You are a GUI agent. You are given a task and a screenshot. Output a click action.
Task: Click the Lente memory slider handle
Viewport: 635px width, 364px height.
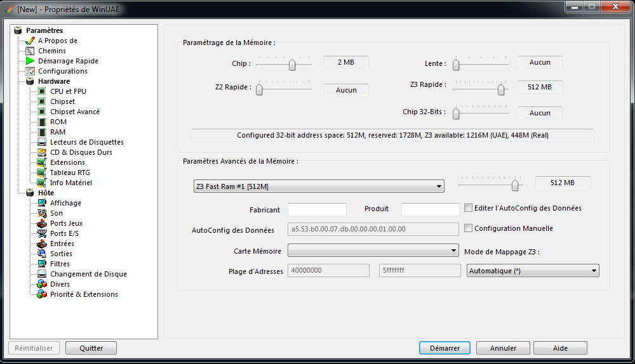456,64
